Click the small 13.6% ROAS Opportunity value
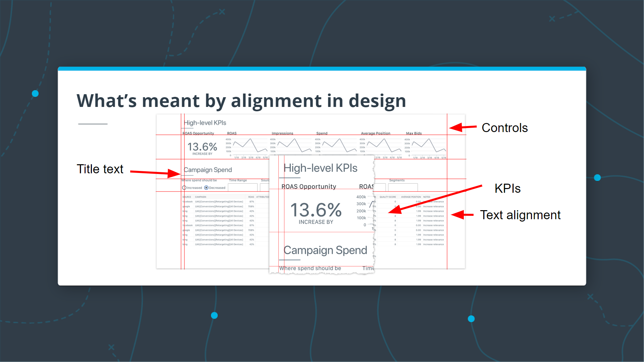The width and height of the screenshot is (644, 362). [202, 147]
